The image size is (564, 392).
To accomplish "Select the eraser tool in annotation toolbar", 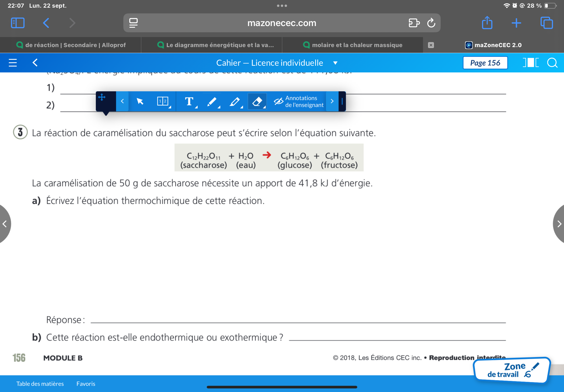I will pos(257,101).
